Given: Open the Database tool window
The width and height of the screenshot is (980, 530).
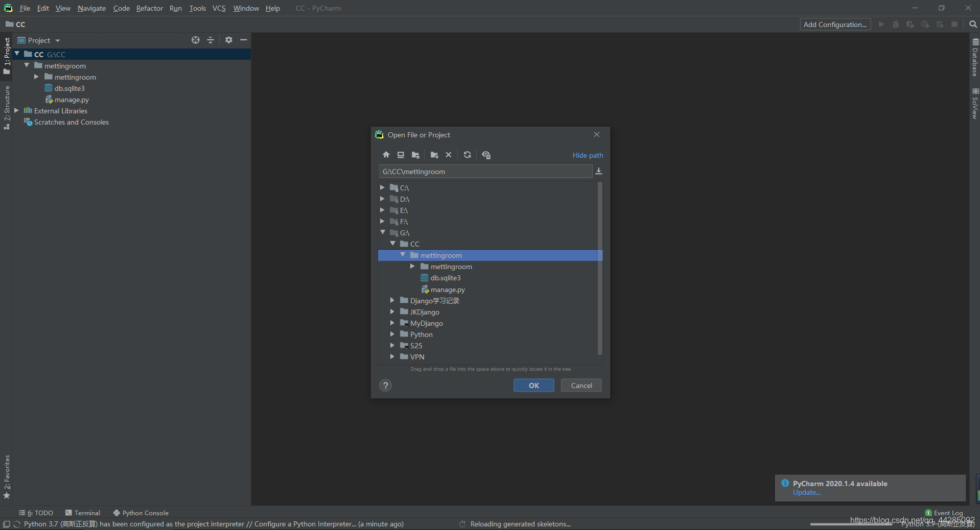Looking at the screenshot, I should [975, 58].
